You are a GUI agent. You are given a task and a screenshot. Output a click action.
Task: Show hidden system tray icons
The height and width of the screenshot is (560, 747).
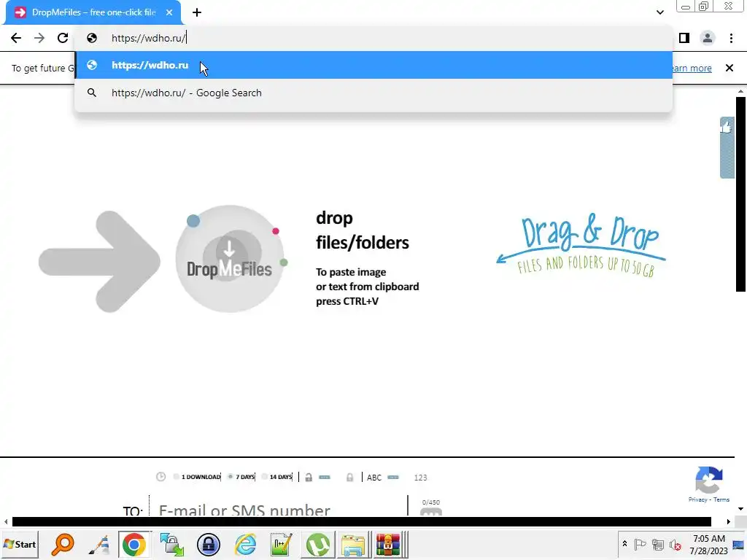624,544
